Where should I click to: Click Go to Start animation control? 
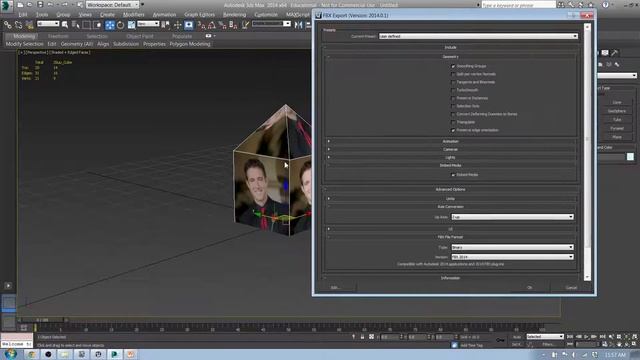pyautogui.click(x=570, y=337)
